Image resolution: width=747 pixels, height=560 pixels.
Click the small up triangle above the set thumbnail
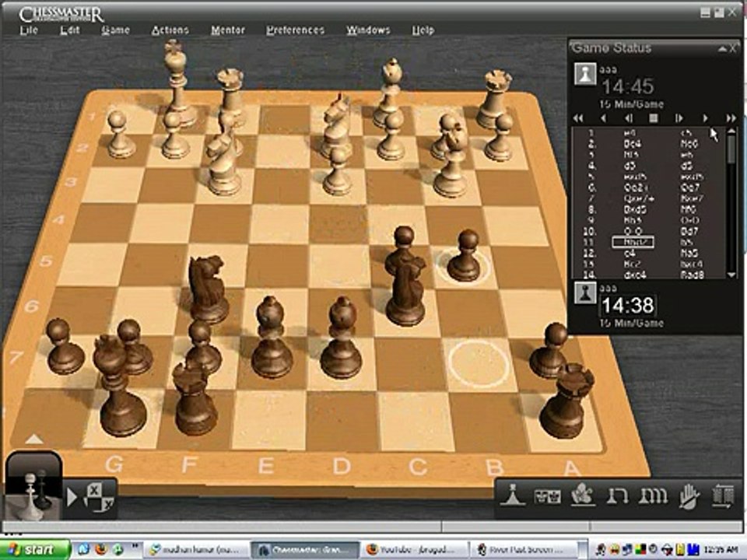(x=33, y=439)
